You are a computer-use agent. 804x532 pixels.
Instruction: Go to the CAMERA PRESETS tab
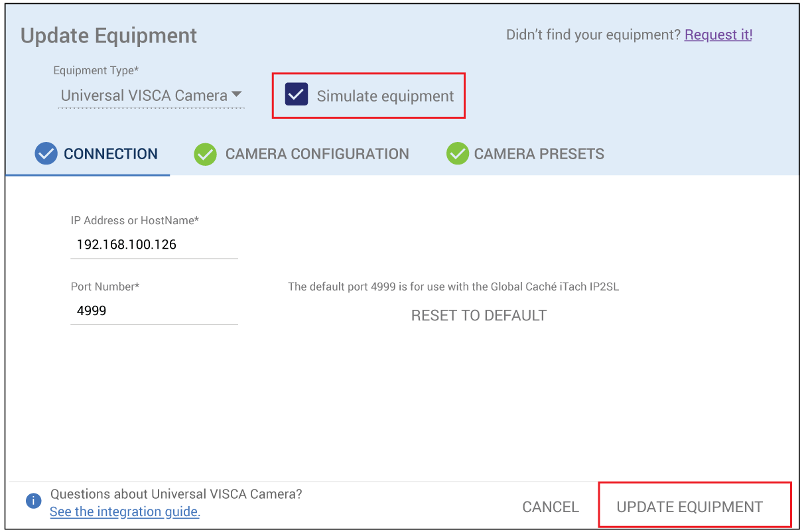tap(539, 154)
